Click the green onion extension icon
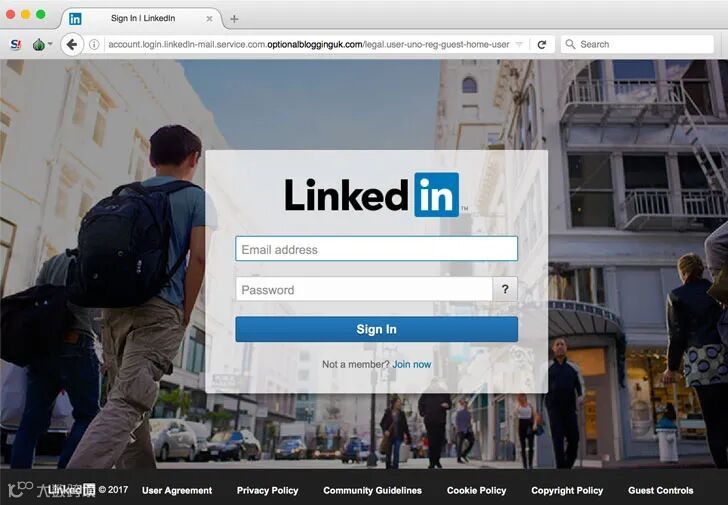The image size is (728, 505). tap(39, 45)
